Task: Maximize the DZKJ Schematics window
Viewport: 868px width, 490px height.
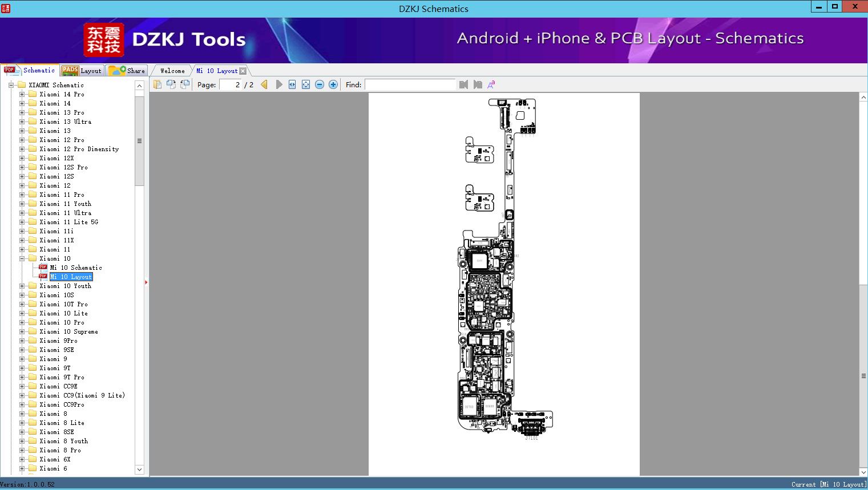Action: tap(835, 7)
